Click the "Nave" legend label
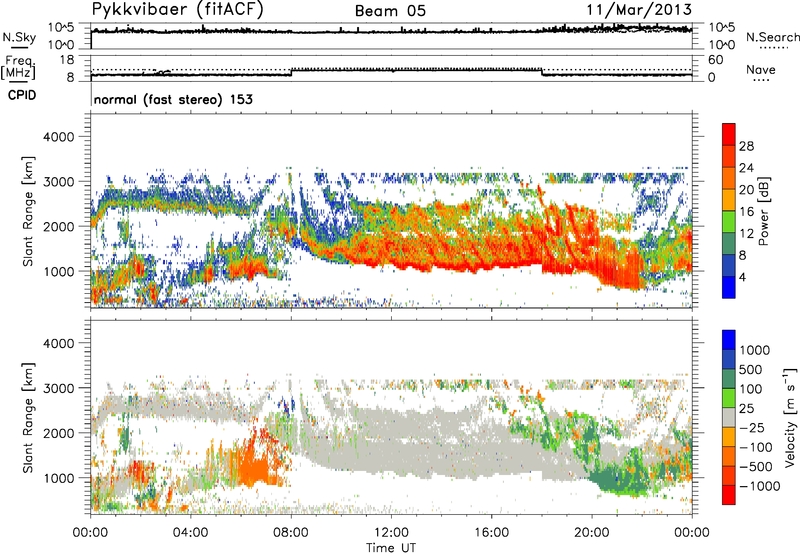The image size is (800, 554). [x=761, y=70]
